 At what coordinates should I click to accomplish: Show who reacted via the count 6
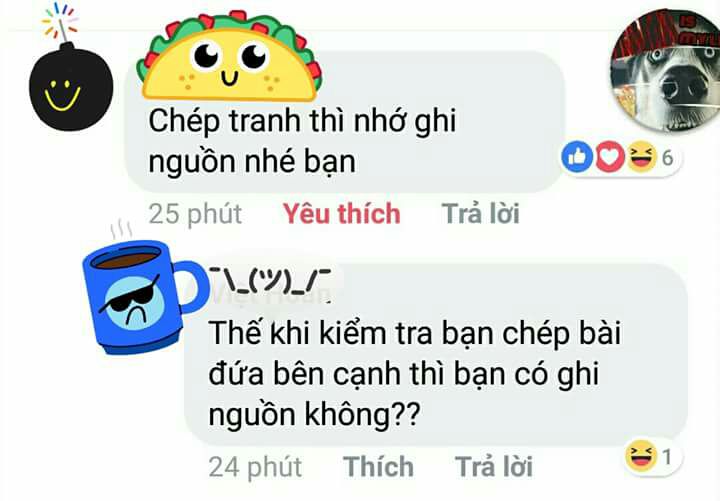pos(667,158)
